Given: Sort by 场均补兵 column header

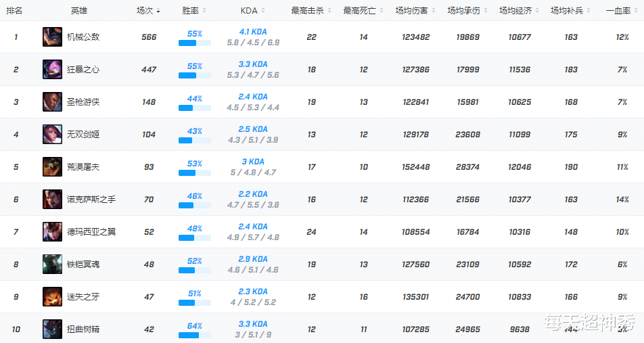Looking at the screenshot, I should tap(570, 11).
